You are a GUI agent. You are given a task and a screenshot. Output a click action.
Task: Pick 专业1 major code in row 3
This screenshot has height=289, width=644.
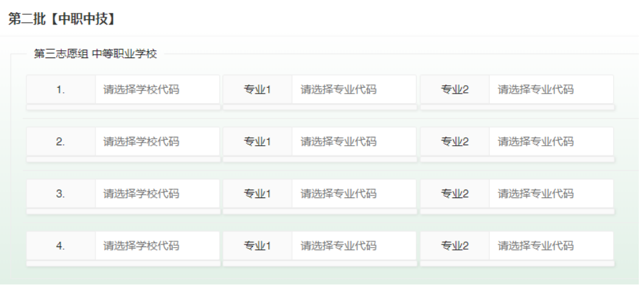coord(353,194)
